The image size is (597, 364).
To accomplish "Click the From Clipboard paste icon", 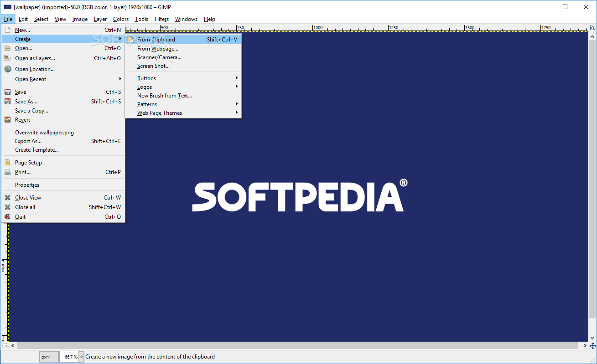I will 131,39.
